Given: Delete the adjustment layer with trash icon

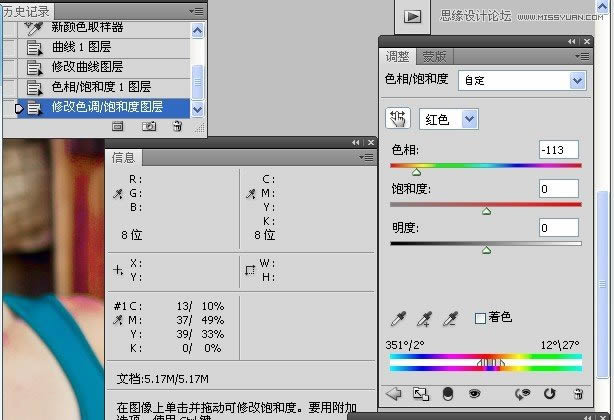Looking at the screenshot, I should click(577, 394).
